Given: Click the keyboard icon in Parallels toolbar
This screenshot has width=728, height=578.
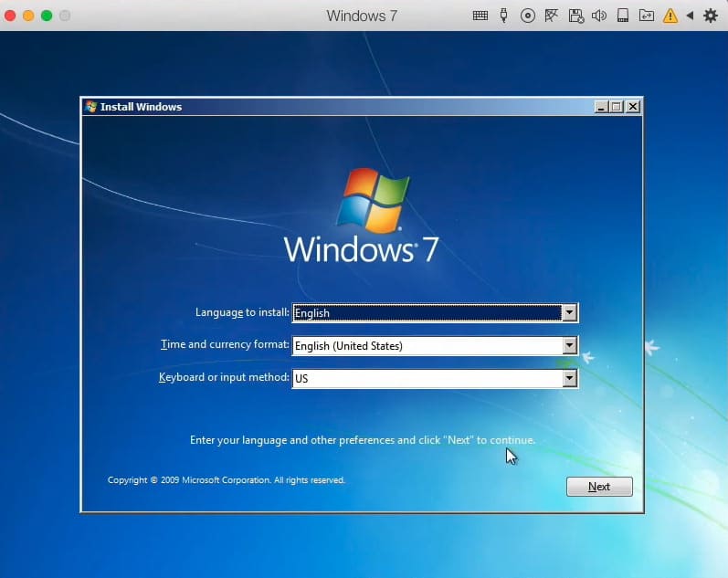Looking at the screenshot, I should point(480,16).
